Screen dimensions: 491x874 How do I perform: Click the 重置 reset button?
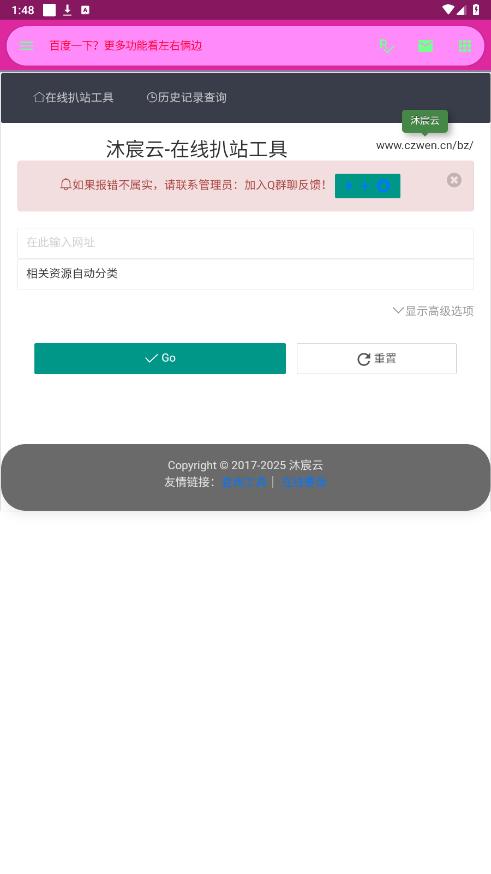click(377, 358)
